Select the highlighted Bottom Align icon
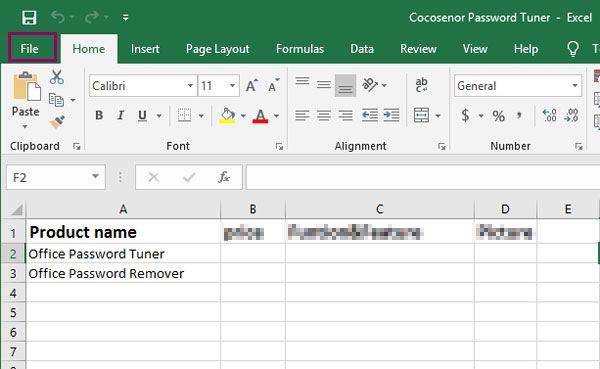Screen dimensions: 600x369 (345, 86)
